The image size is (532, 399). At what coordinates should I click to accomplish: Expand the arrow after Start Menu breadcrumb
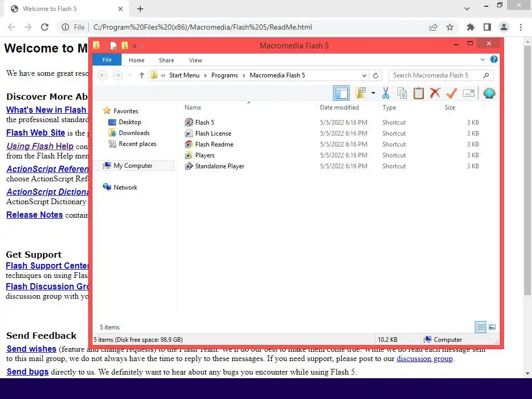(205, 75)
